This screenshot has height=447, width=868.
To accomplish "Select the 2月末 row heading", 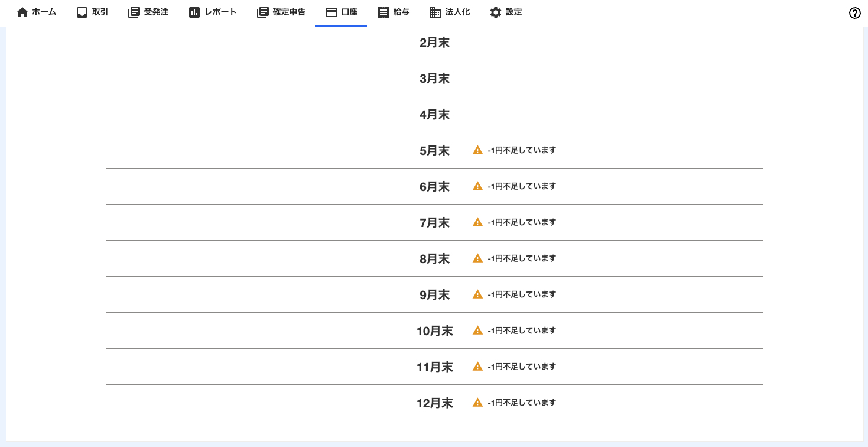I will point(434,43).
